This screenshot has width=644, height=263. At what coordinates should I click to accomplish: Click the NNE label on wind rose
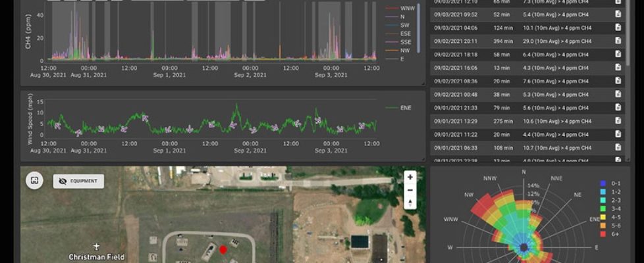pyautogui.click(x=556, y=178)
